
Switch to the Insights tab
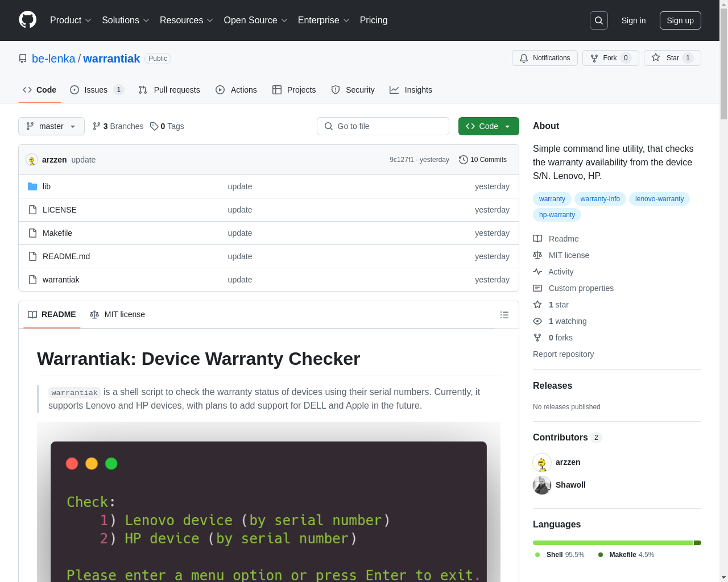pos(411,90)
